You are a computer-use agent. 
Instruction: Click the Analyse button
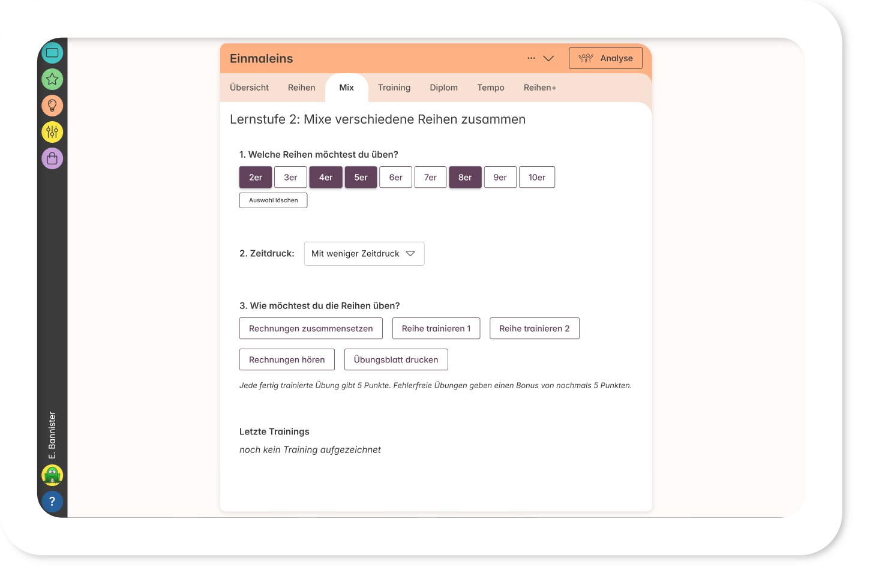605,58
